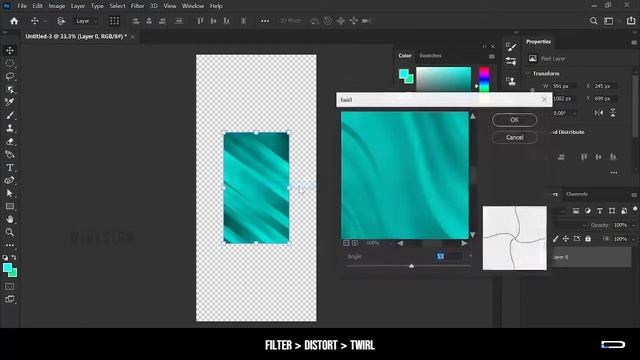Switch to the Channels tab
The image size is (640, 360).
(577, 194)
